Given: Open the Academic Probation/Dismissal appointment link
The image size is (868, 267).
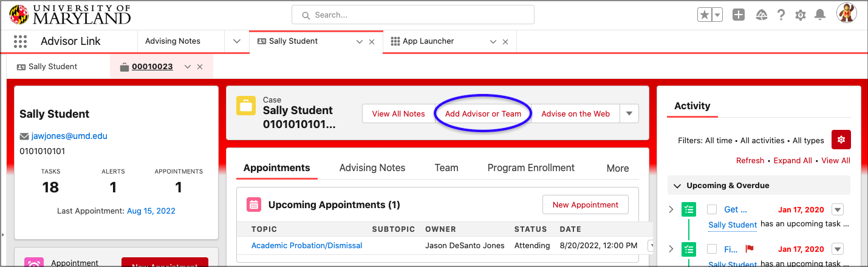Looking at the screenshot, I should (307, 245).
